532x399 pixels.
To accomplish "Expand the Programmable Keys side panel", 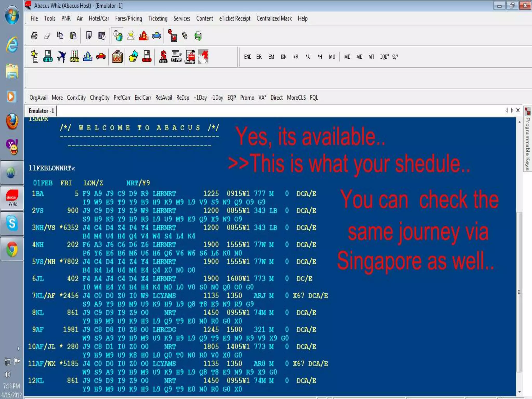I will pos(528,140).
